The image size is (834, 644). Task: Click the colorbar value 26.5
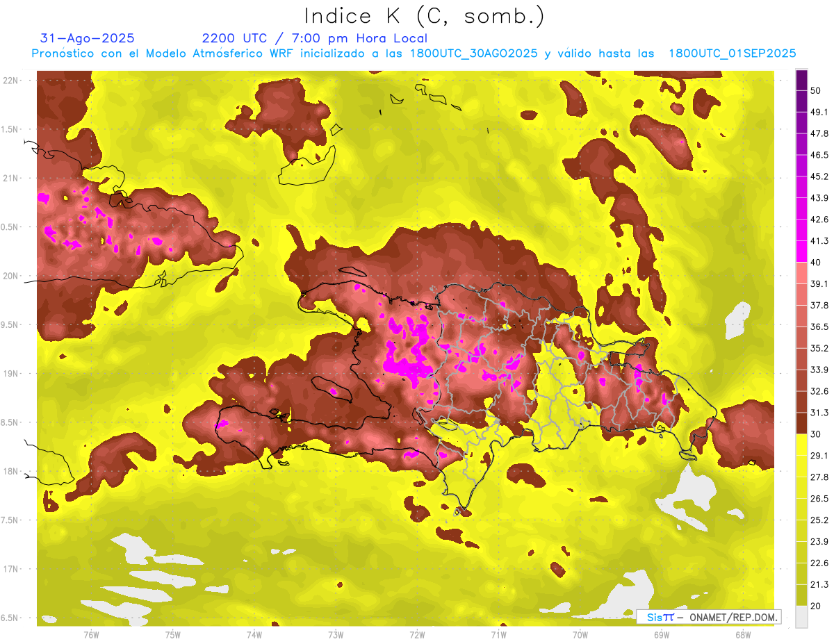(819, 498)
